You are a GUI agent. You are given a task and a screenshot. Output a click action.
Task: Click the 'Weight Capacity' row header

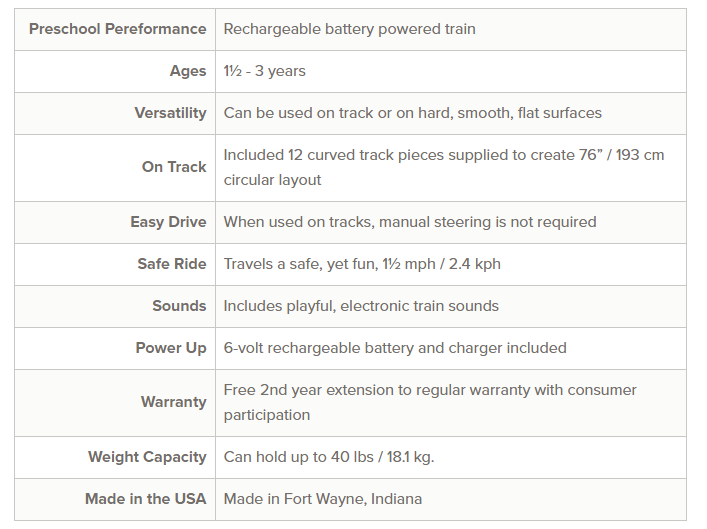[x=147, y=457]
